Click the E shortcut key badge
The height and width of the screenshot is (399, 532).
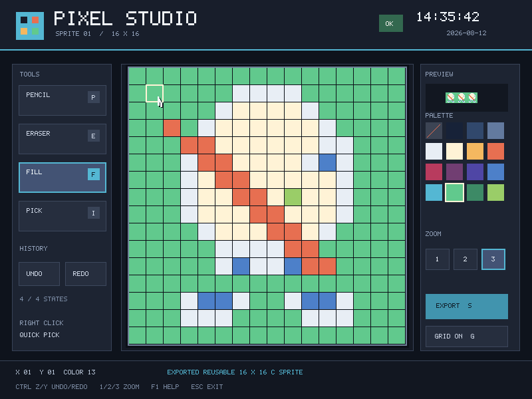pyautogui.click(x=94, y=136)
